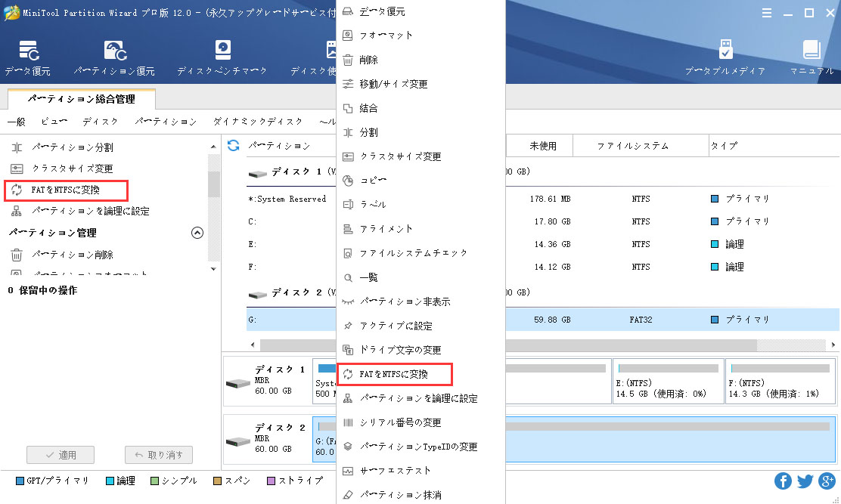Screen dimensions: 841x504
Task: Choose フォーマット from the context menu
Action: pyautogui.click(x=386, y=36)
